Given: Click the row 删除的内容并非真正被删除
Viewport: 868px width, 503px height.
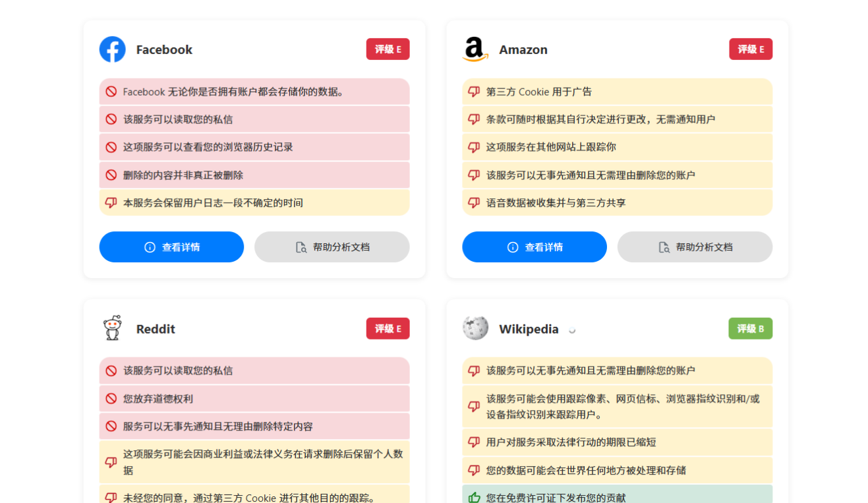Looking at the screenshot, I should click(x=254, y=175).
